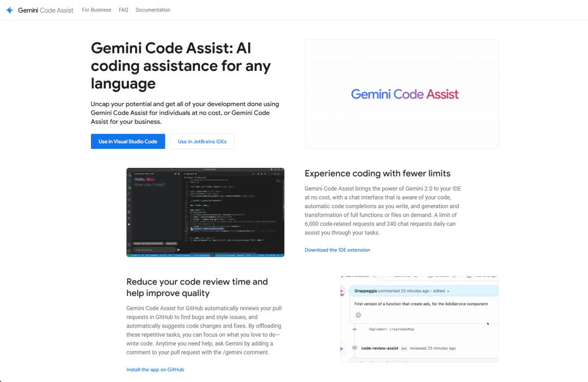Image resolution: width=588 pixels, height=382 pixels.
Task: Open the run options dropdown next to the play button
Action: 256,173
